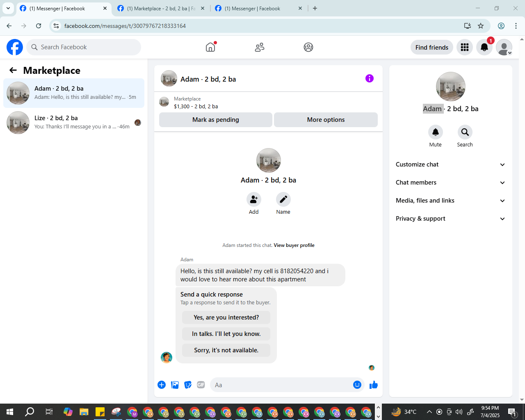Click the browser address bar URL

[125, 26]
